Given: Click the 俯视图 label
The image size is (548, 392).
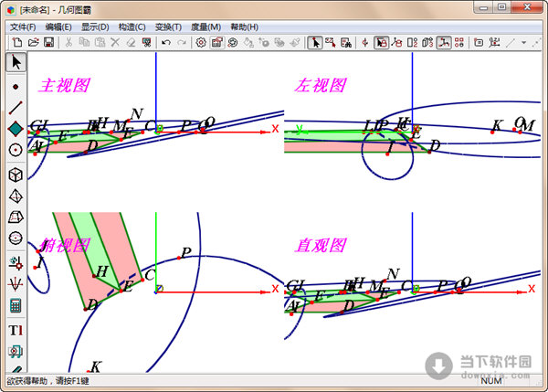Looking at the screenshot, I should [65, 246].
